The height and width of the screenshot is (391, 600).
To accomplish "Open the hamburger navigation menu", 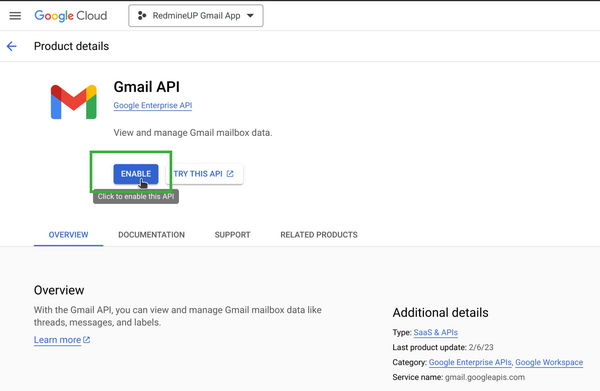I will click(15, 16).
